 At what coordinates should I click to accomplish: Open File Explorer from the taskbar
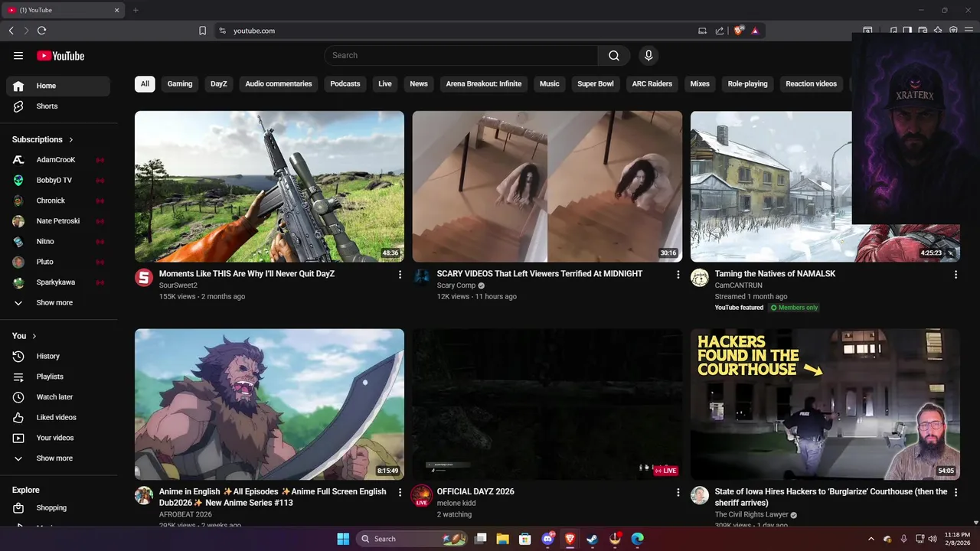[x=503, y=539]
